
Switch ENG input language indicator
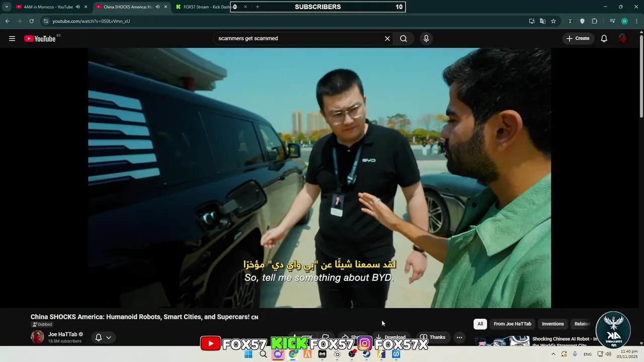point(588,354)
